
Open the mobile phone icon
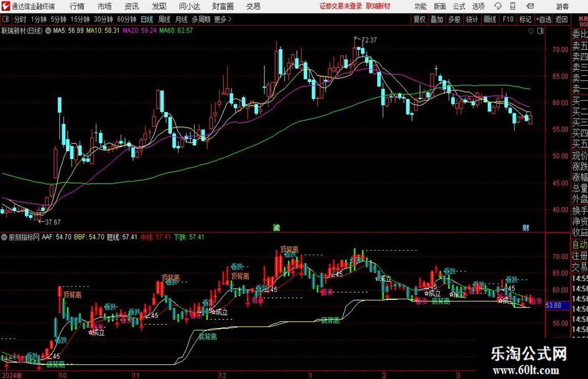[x=513, y=6]
